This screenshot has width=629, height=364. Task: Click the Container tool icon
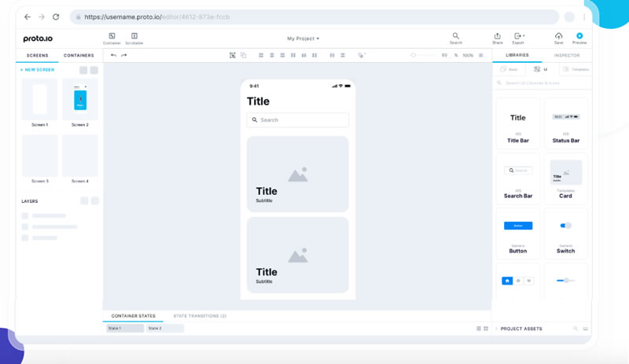pyautogui.click(x=112, y=36)
